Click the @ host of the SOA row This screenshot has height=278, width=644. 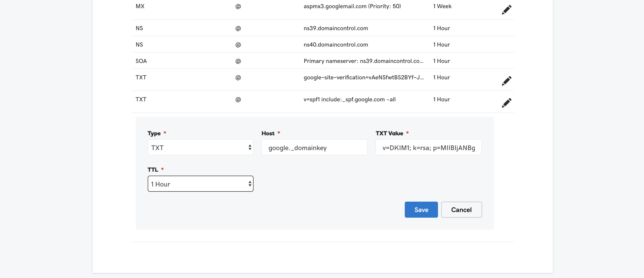238,61
